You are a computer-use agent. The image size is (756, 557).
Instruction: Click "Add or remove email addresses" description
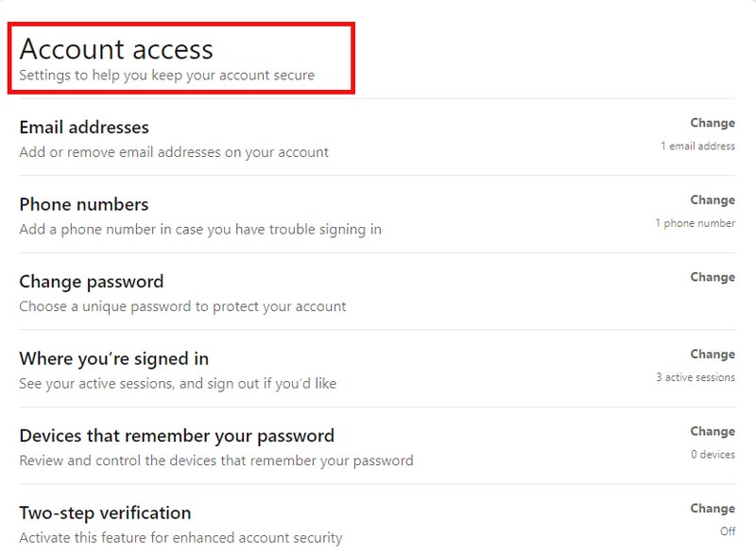[174, 151]
